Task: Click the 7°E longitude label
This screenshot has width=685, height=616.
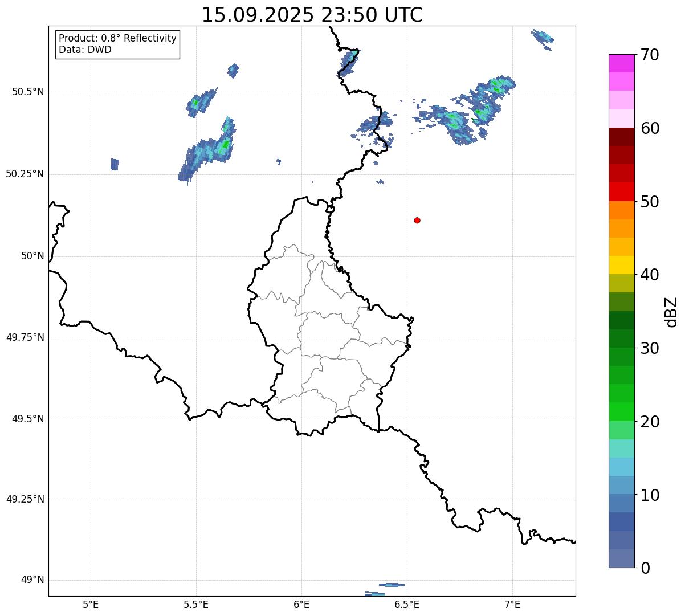Action: coord(513,604)
